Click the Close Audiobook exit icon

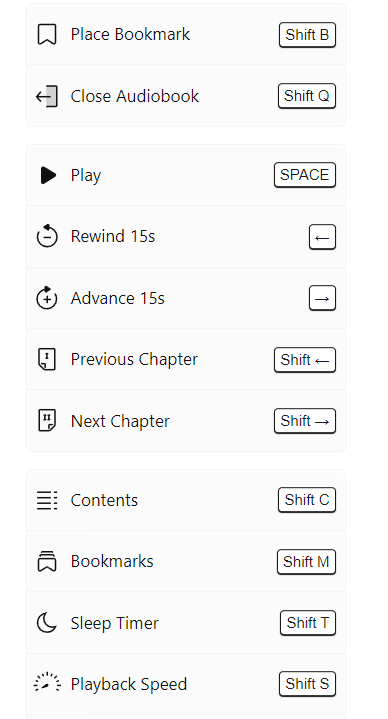(x=47, y=96)
